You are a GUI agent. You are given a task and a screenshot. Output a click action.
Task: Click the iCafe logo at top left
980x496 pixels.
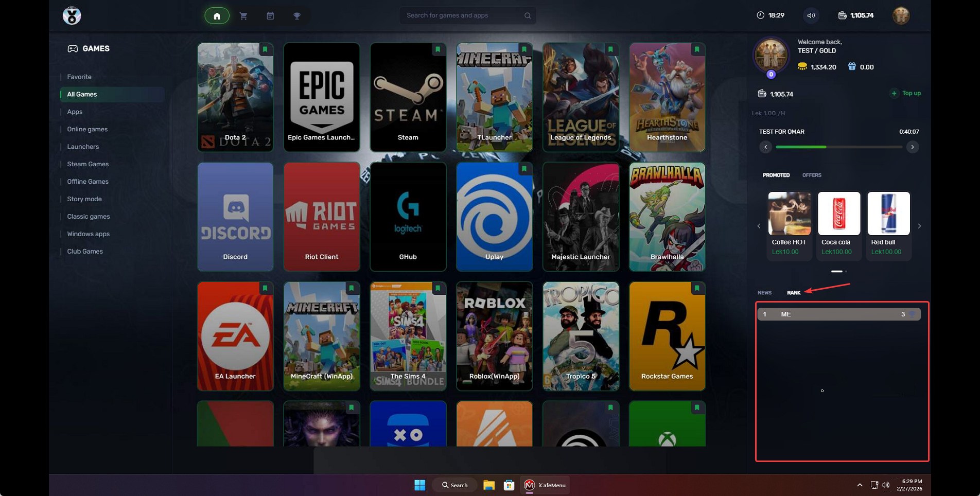coord(72,15)
